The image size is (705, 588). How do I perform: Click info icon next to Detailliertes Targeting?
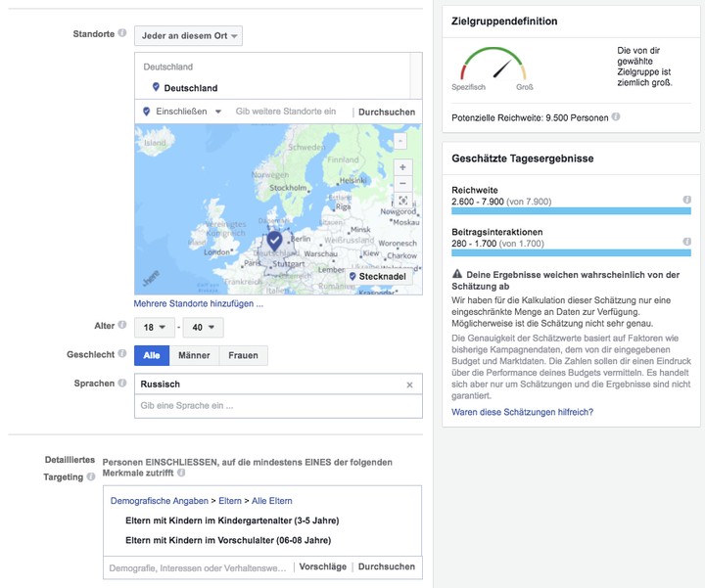tap(91, 476)
